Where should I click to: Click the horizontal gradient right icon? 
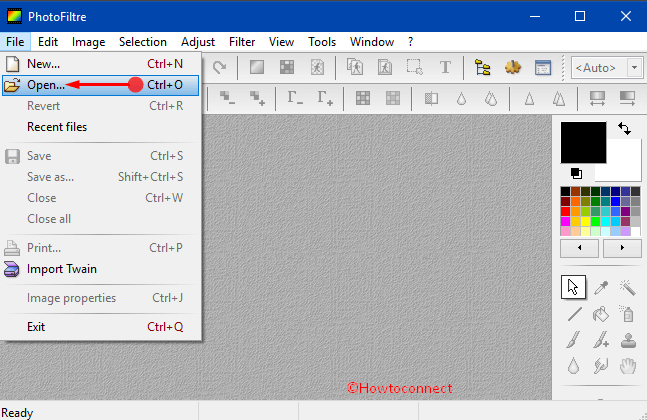pos(627,99)
